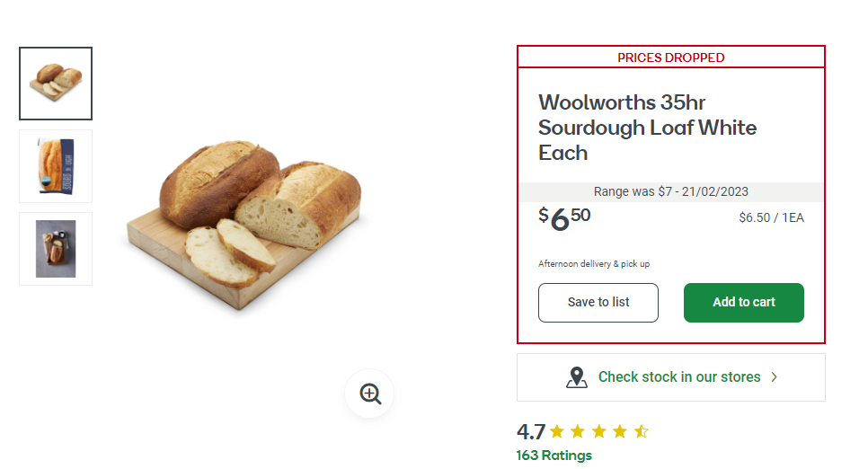Click the magnifier zoom icon under the image

[369, 394]
